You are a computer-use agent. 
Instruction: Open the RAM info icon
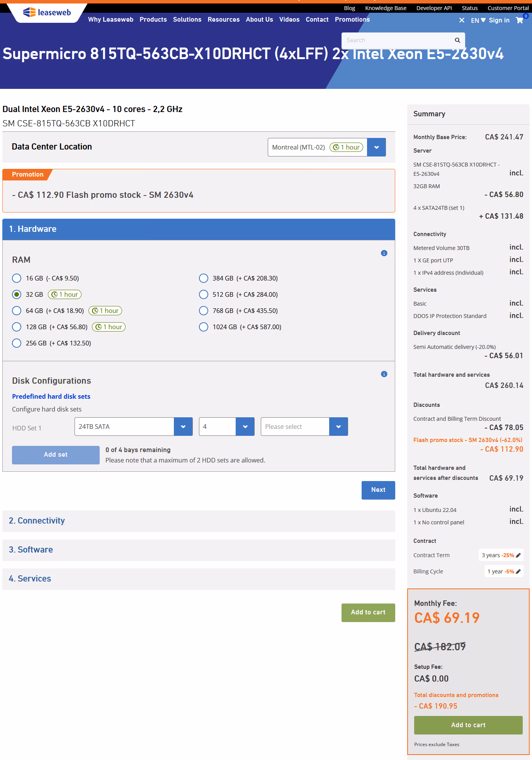click(x=384, y=253)
